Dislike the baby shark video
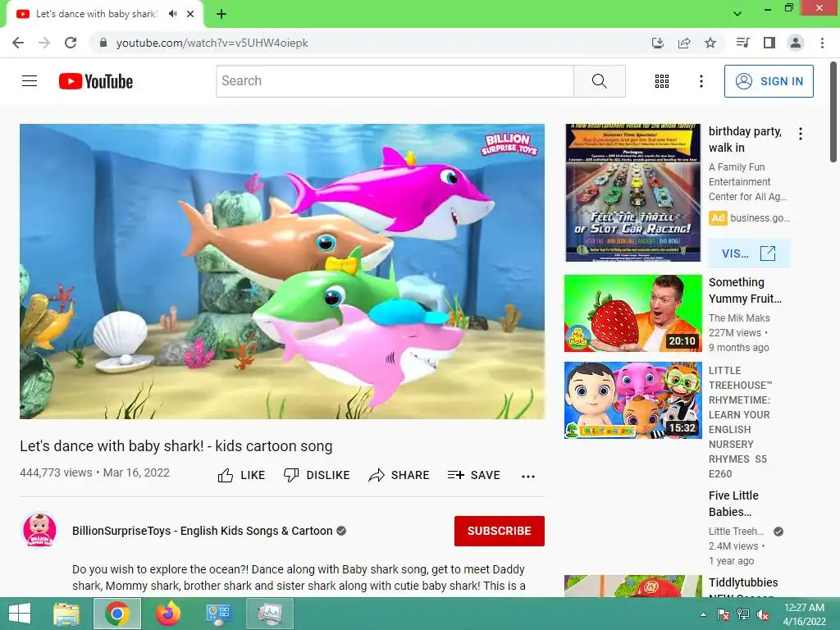This screenshot has width=840, height=630. coord(317,475)
